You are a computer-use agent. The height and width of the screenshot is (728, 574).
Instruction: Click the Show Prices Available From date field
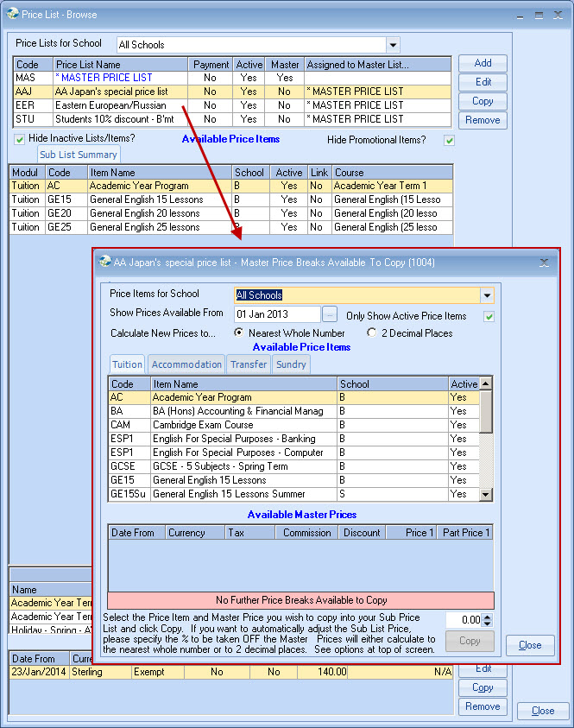pyautogui.click(x=276, y=314)
